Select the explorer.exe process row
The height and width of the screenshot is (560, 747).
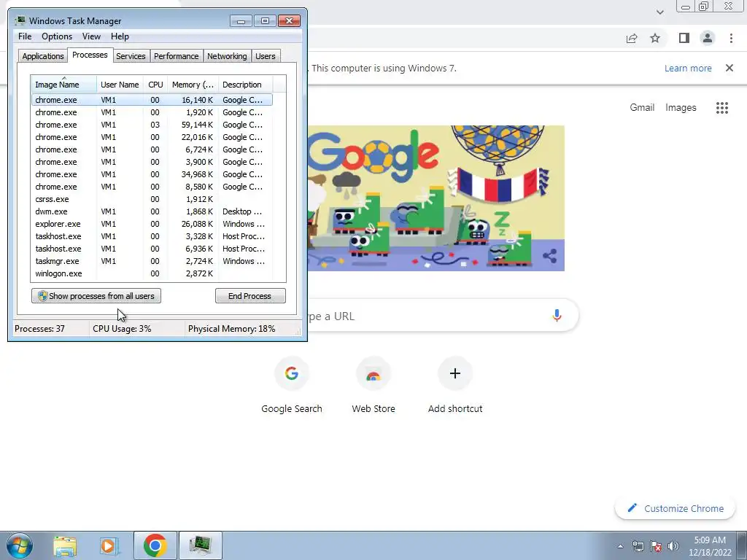152,224
